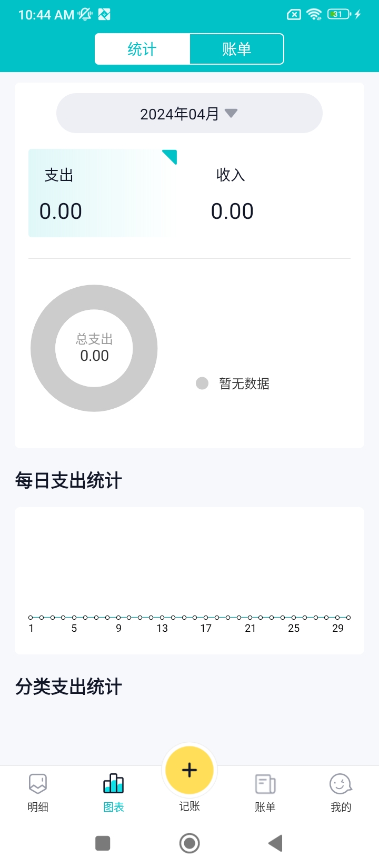Image resolution: width=379 pixels, height=868 pixels.
Task: Switch to the 账单 tab at top
Action: [236, 49]
